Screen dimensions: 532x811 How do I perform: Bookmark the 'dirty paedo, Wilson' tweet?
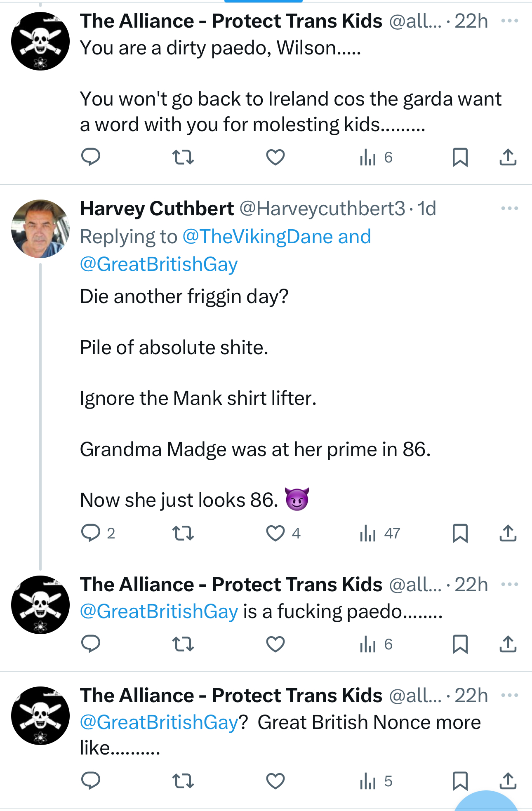(x=460, y=157)
